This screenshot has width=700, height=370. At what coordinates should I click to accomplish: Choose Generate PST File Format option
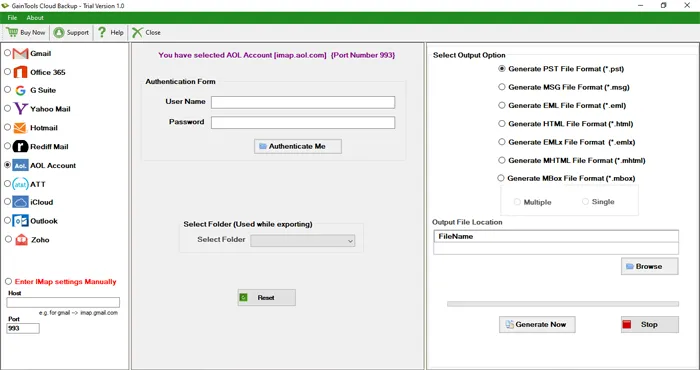[502, 69]
